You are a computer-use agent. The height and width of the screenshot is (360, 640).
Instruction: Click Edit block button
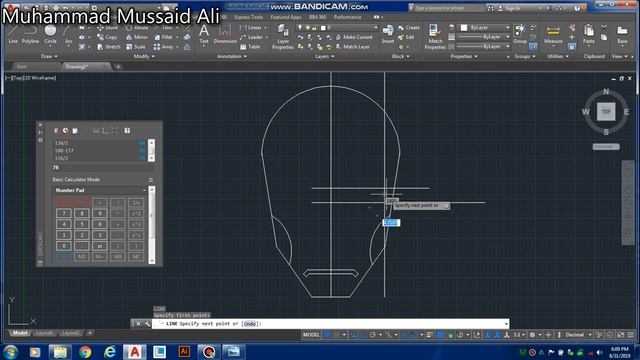tap(406, 37)
